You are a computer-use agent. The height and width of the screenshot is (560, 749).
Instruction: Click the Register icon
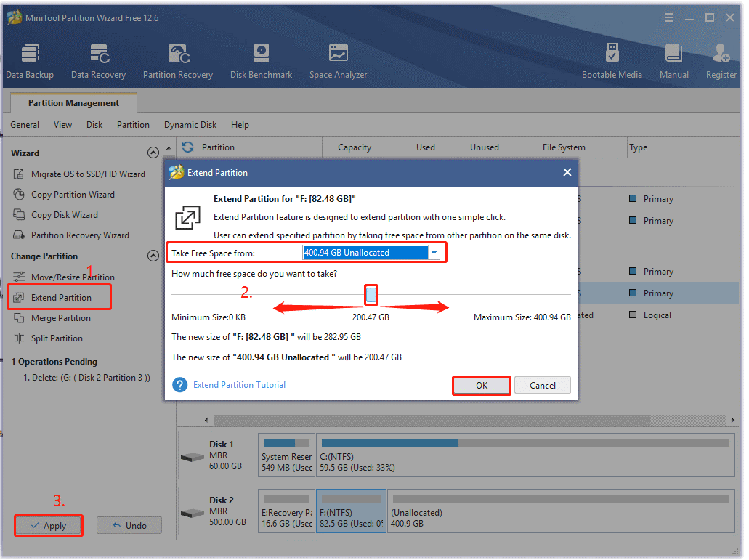click(x=720, y=60)
